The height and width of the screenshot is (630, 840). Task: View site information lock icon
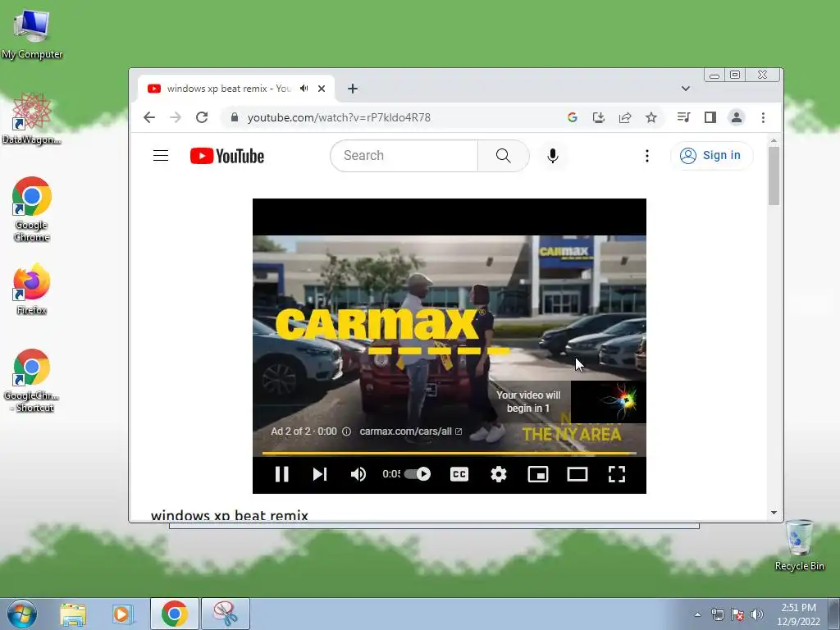tap(234, 117)
